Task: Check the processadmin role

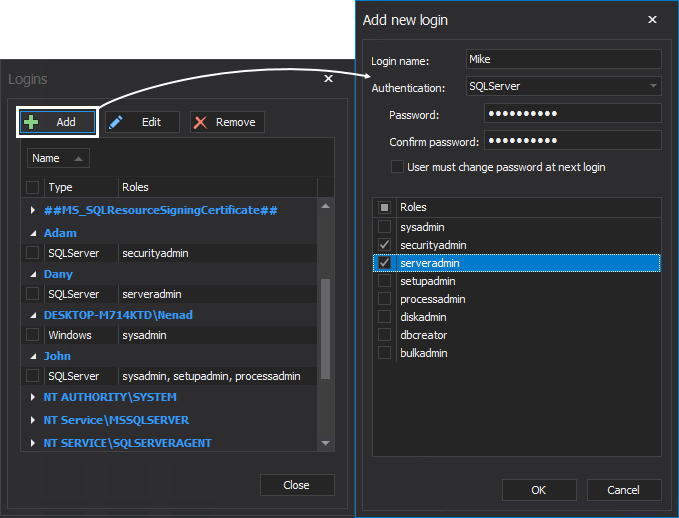Action: tap(384, 299)
